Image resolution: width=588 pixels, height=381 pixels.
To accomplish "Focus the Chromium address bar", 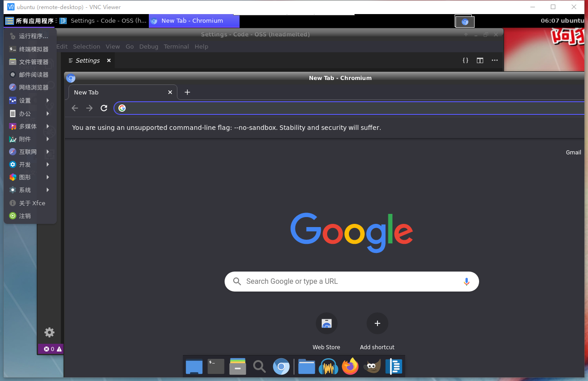I will [348, 108].
